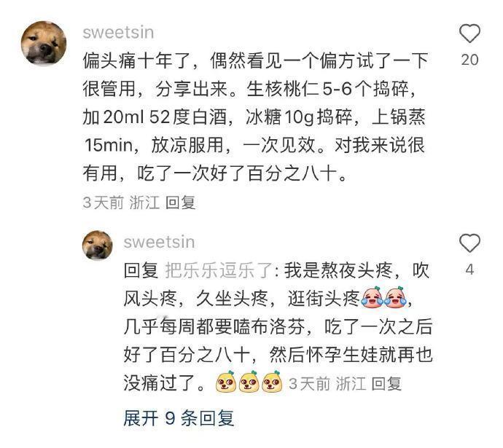This screenshot has height=448, width=503.
Task: Open the sweetsin username on top comment
Action: pos(118,33)
